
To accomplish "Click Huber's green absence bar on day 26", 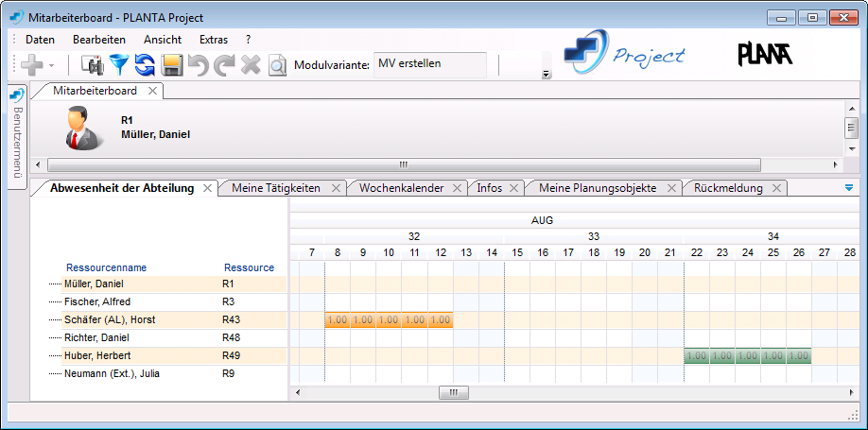I will (x=799, y=356).
